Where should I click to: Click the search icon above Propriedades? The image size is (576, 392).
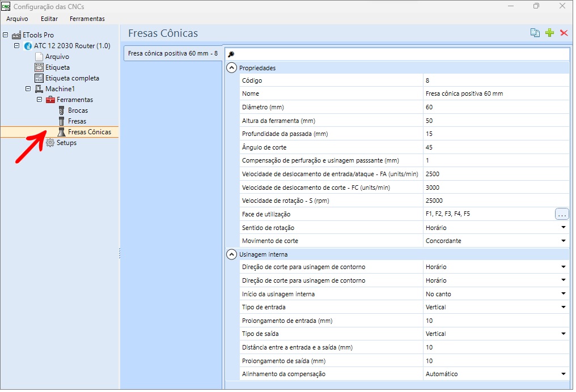231,54
